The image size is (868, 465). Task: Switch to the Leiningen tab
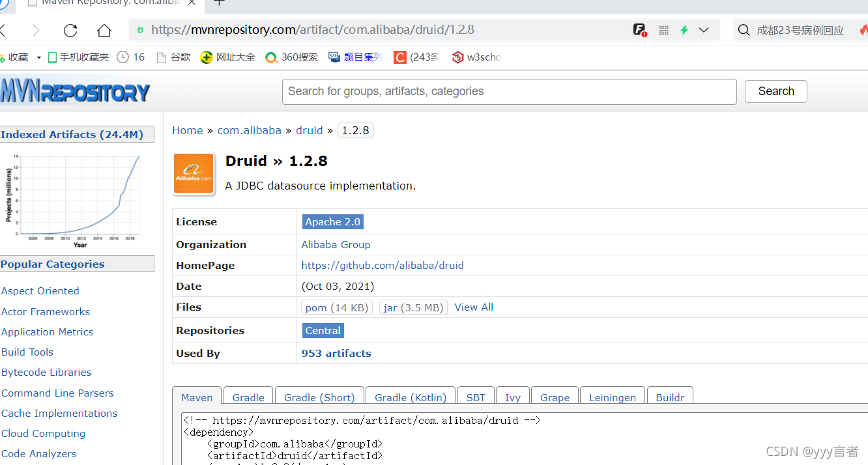(x=613, y=397)
